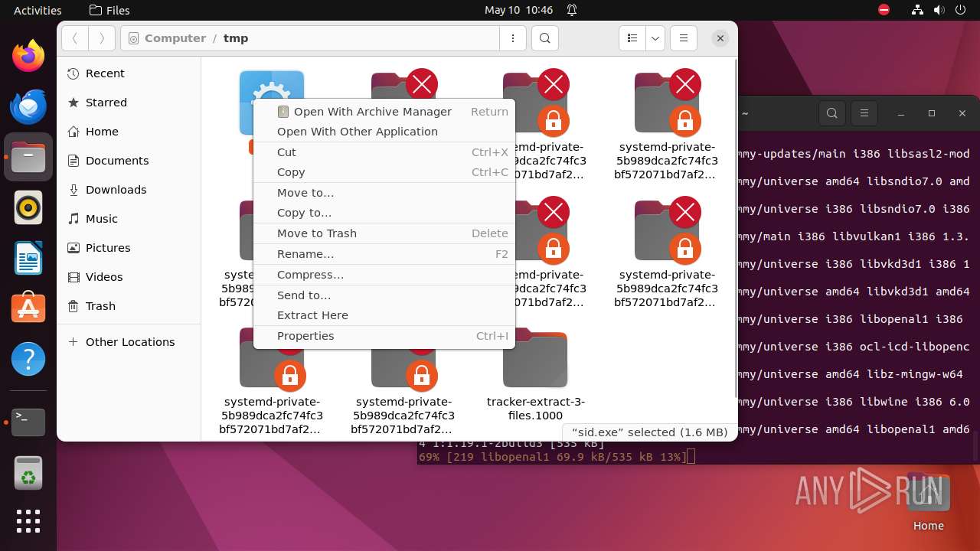Launch Thunderbird mail from the dock
This screenshot has width=980, height=551.
(28, 106)
